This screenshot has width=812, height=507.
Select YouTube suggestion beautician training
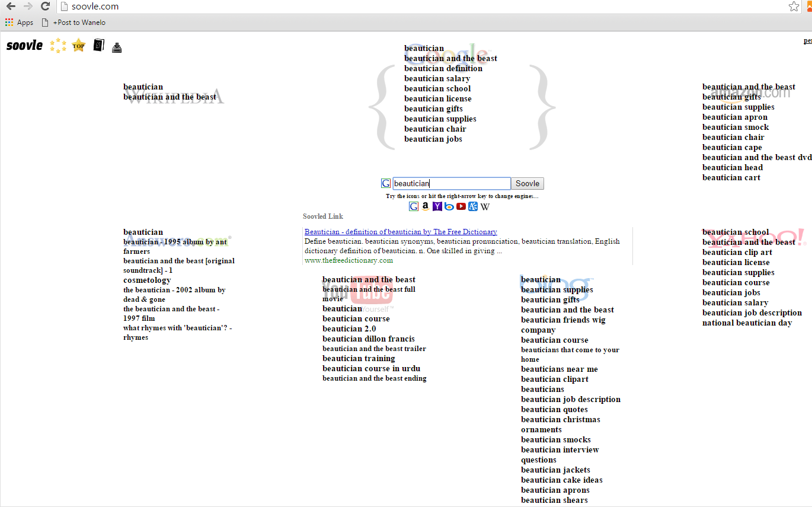click(359, 358)
